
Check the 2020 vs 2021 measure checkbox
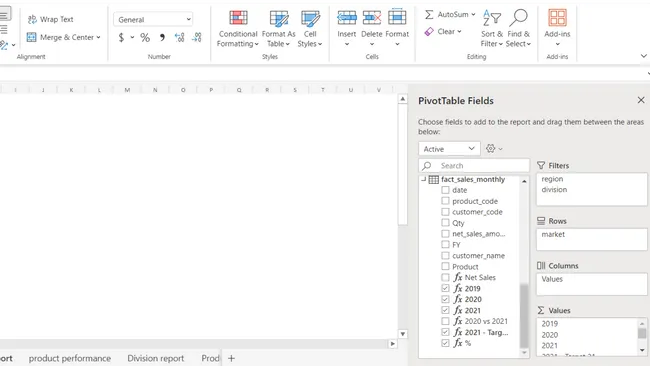tap(445, 321)
